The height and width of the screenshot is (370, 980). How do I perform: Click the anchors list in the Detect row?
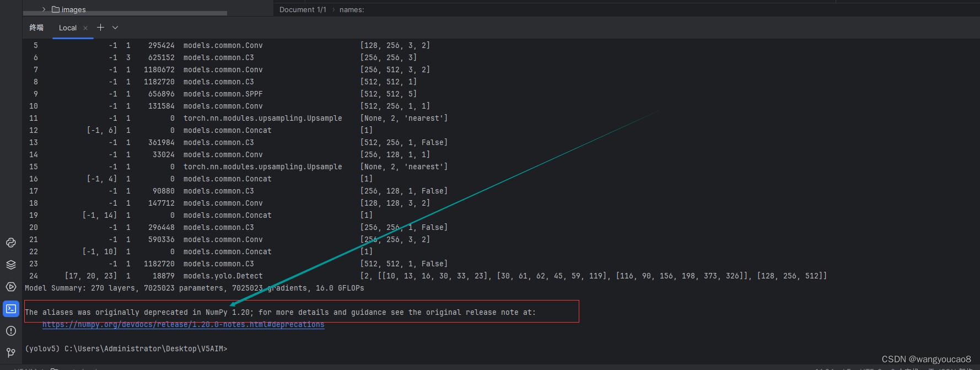tap(565, 276)
